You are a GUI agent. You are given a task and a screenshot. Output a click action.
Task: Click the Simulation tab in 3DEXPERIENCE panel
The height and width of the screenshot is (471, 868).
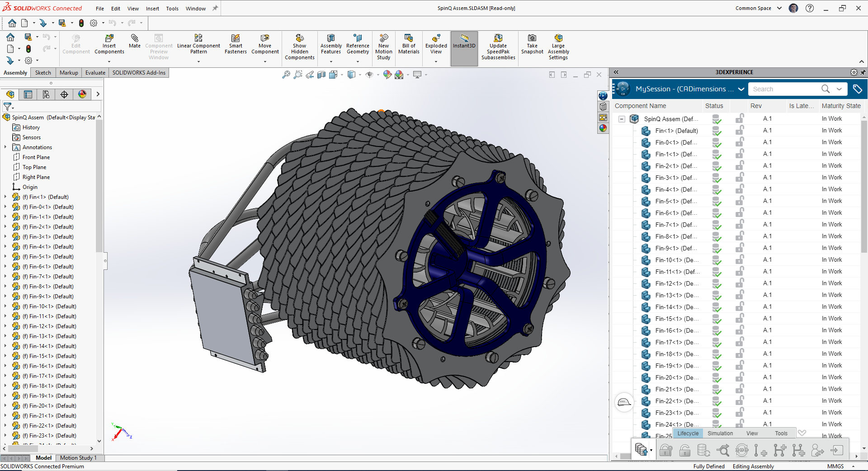720,433
